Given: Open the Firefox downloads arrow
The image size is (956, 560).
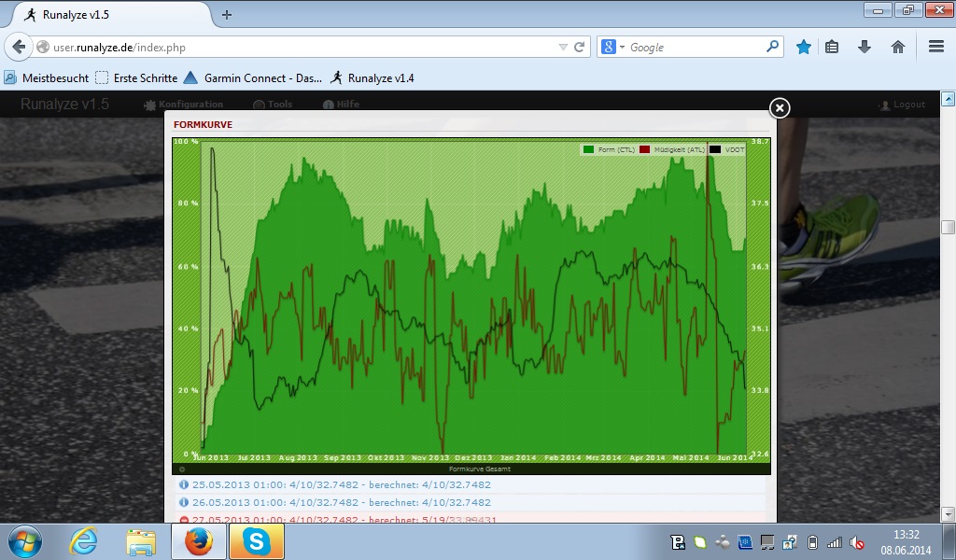Looking at the screenshot, I should pos(865,47).
